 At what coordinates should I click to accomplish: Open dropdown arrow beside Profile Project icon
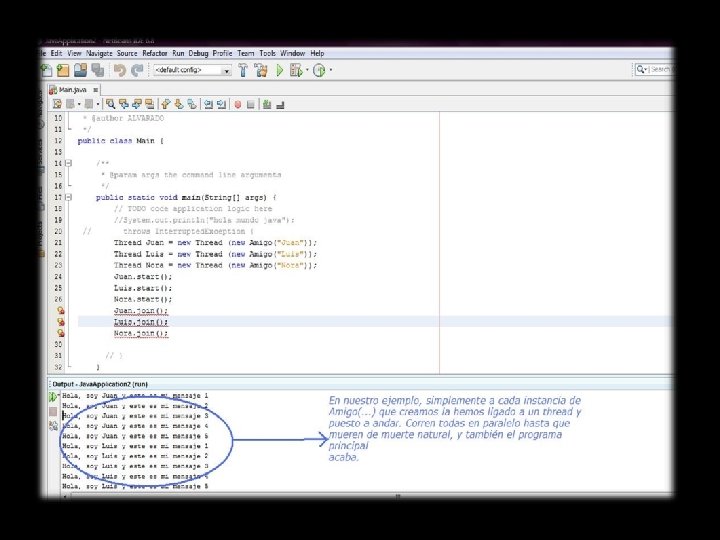tap(330, 70)
